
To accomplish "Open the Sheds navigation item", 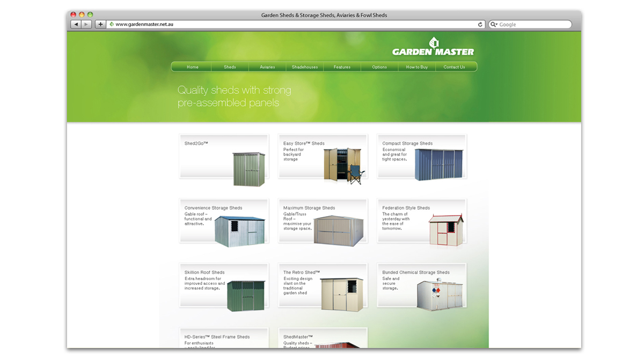I will (x=230, y=67).
